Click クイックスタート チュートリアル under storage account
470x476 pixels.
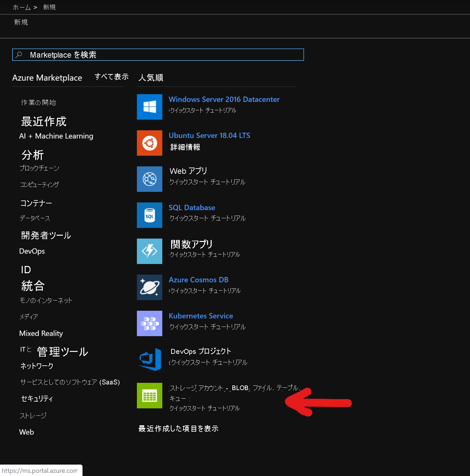tap(204, 408)
